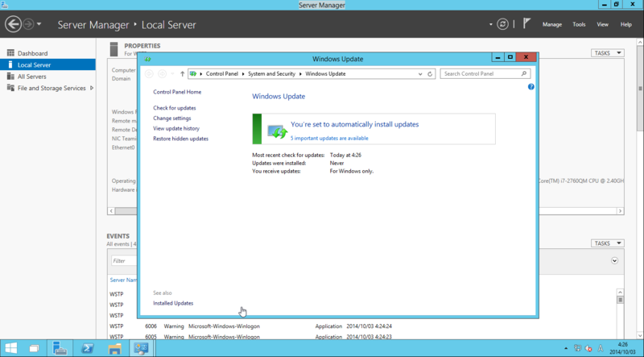
Task: Click the Server Manager back arrow
Action: click(x=13, y=24)
